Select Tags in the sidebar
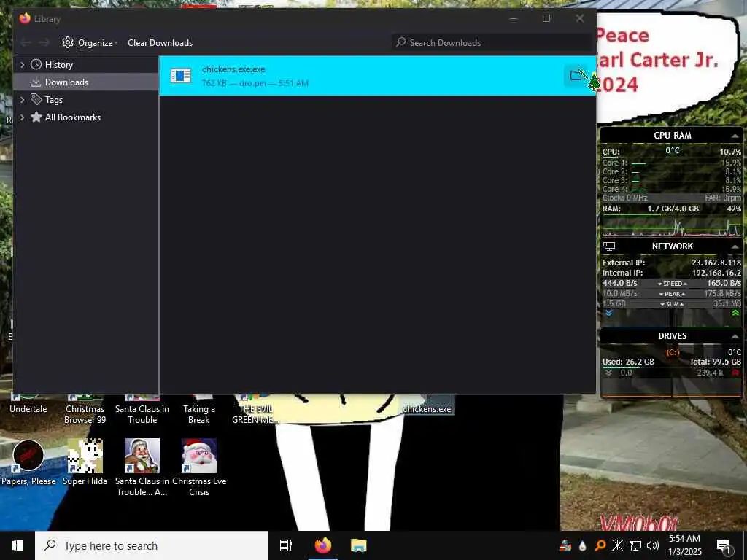 coord(54,100)
